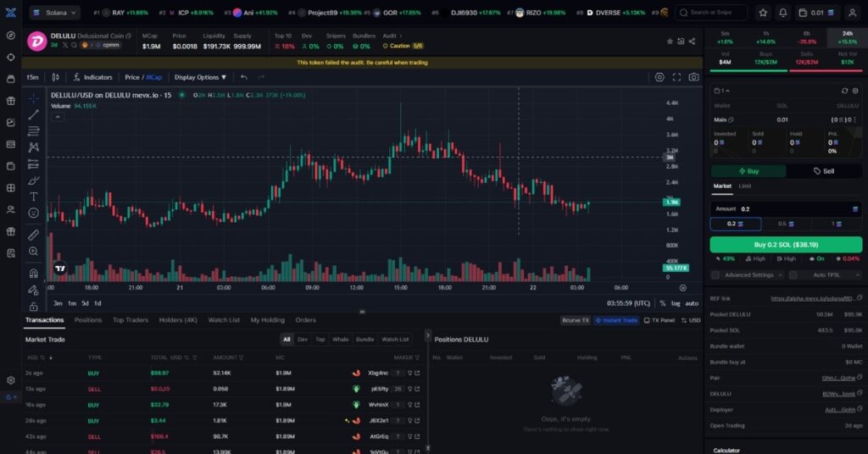This screenshot has height=454, width=868.
Task: Copy DELULU token contract address
Action: pos(129,36)
